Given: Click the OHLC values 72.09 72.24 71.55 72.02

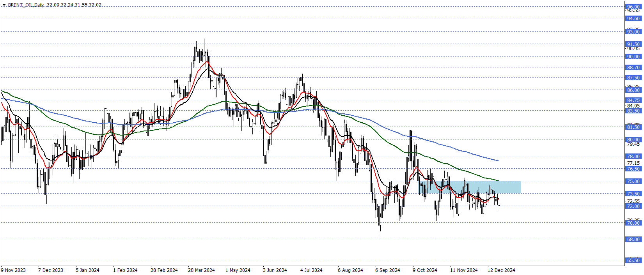Looking at the screenshot, I should click(x=74, y=5).
